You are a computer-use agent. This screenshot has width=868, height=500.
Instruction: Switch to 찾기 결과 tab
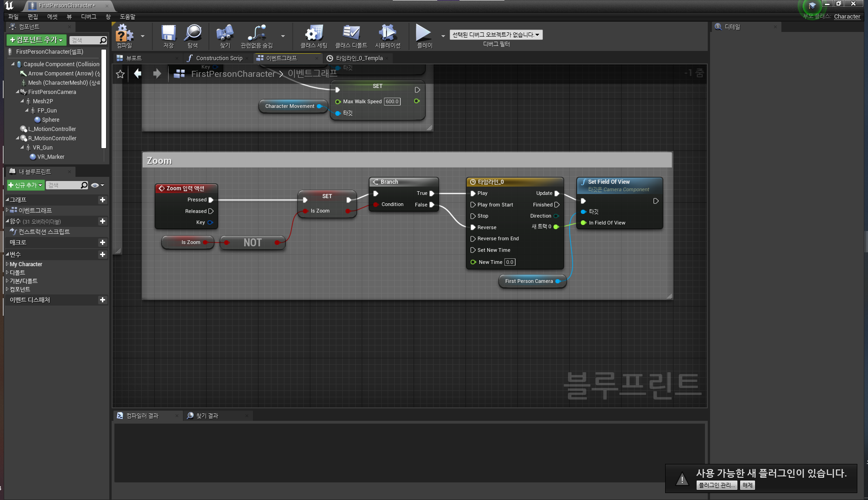pos(207,416)
